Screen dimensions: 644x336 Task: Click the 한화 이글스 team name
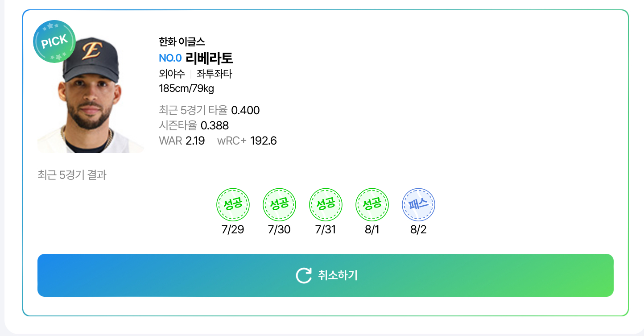click(182, 42)
